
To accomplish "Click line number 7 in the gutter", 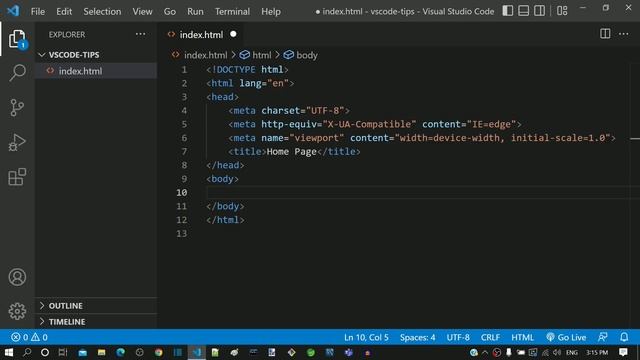I will (x=184, y=151).
